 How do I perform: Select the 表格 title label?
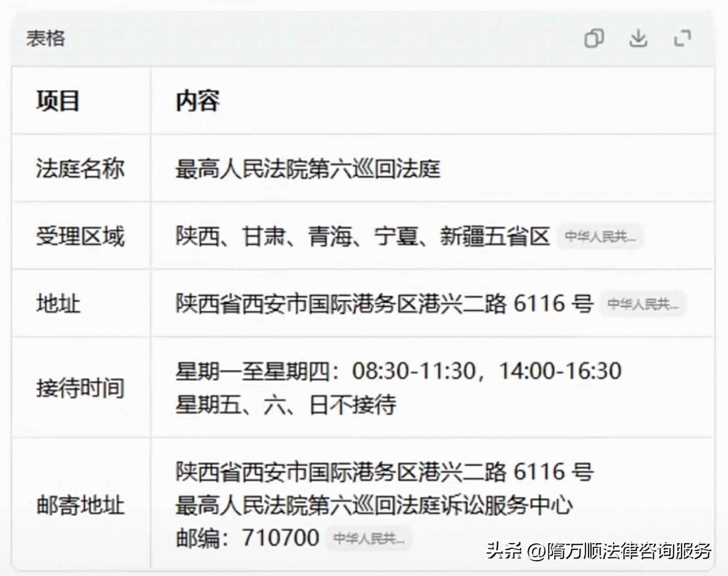46,39
